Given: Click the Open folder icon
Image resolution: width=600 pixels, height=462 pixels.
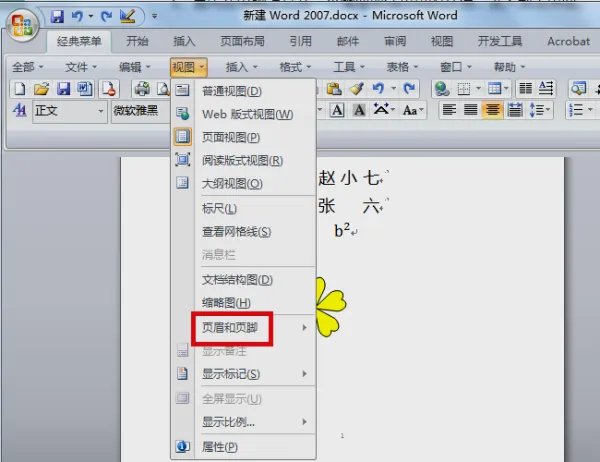Looking at the screenshot, I should click(x=41, y=89).
